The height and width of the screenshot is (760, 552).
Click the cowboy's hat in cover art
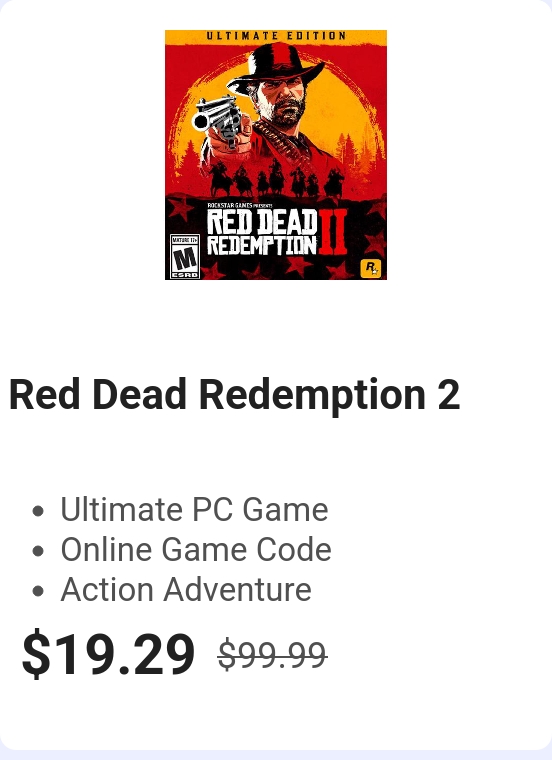pos(275,66)
